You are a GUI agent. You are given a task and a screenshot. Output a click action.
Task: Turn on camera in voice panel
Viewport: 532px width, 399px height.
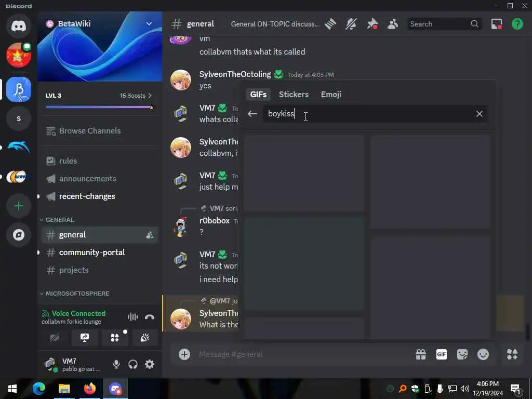55,338
